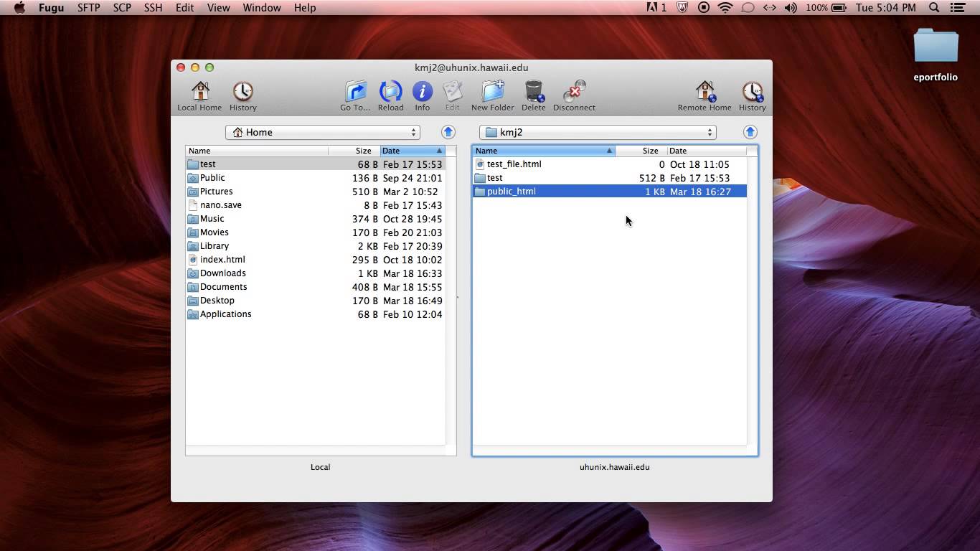
Task: Click the battery status indicator
Action: [x=826, y=8]
